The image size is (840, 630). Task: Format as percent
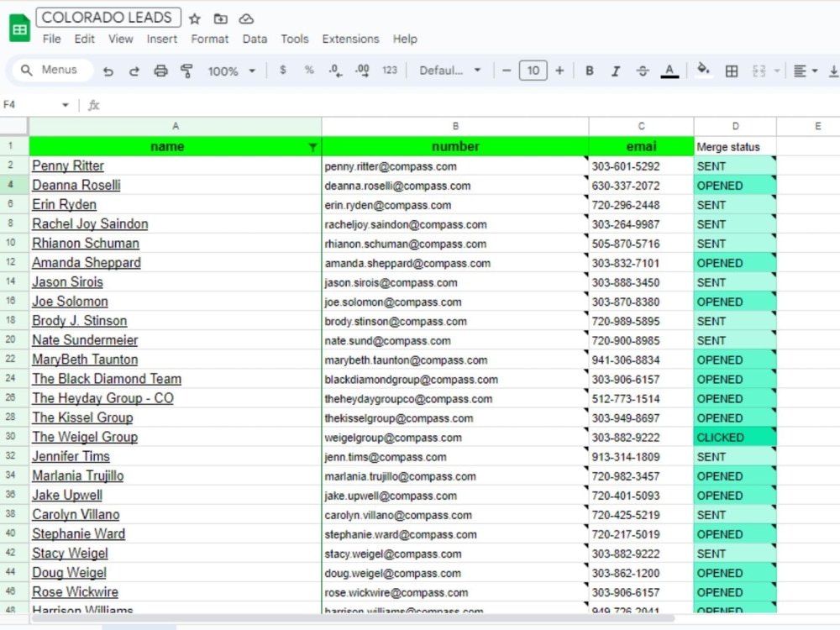click(309, 71)
